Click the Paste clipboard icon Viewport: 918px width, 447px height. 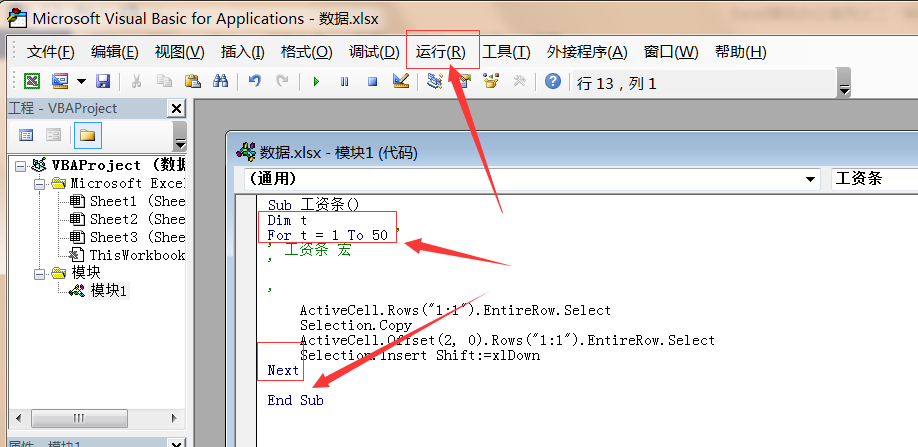point(193,81)
